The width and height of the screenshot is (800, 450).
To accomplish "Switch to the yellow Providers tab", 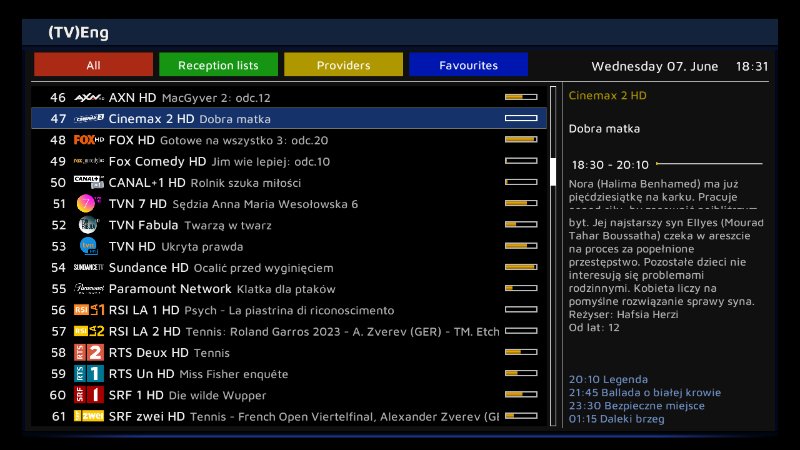I will (x=343, y=65).
